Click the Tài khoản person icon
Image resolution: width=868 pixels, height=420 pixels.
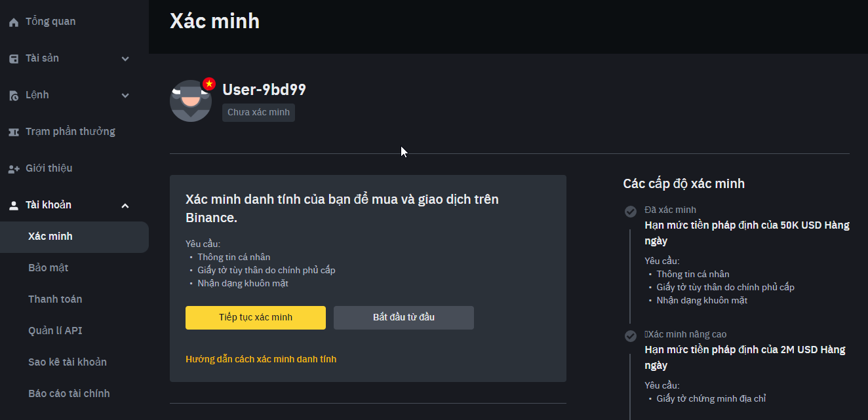coord(14,206)
